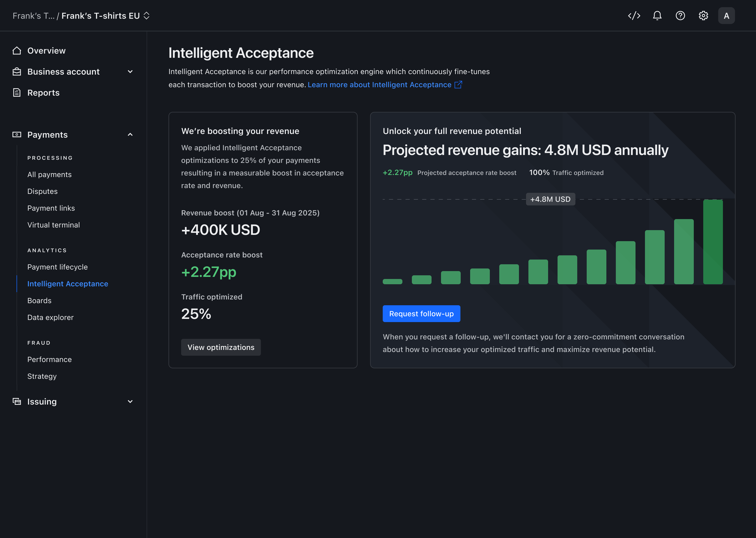Click the Payments money icon
Image resolution: width=756 pixels, height=538 pixels.
(x=17, y=134)
